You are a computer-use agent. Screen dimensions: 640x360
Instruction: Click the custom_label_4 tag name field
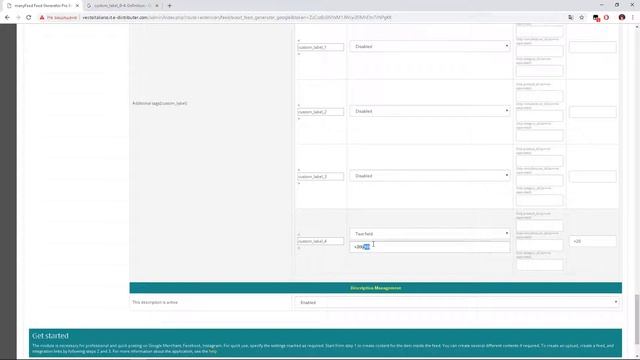point(320,241)
